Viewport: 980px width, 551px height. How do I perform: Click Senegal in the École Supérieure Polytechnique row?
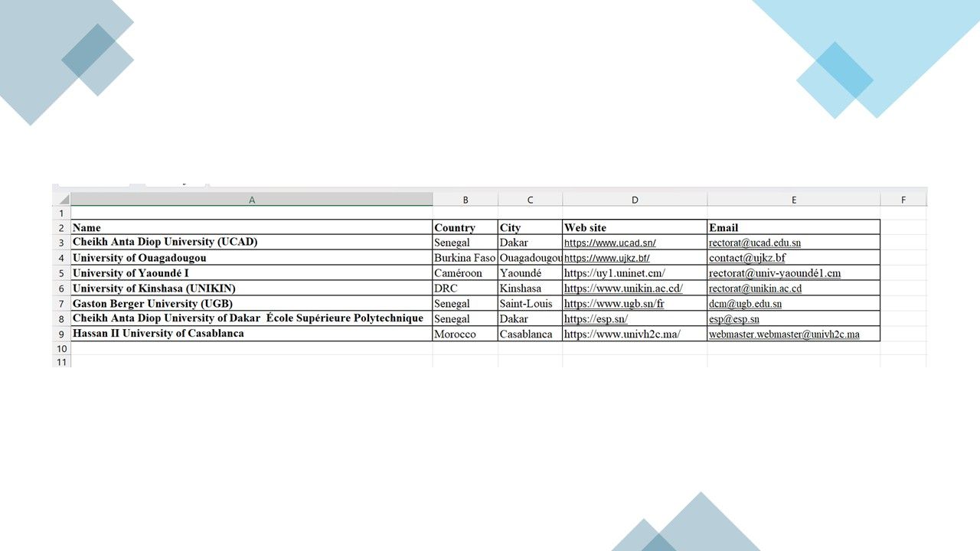pyautogui.click(x=465, y=318)
